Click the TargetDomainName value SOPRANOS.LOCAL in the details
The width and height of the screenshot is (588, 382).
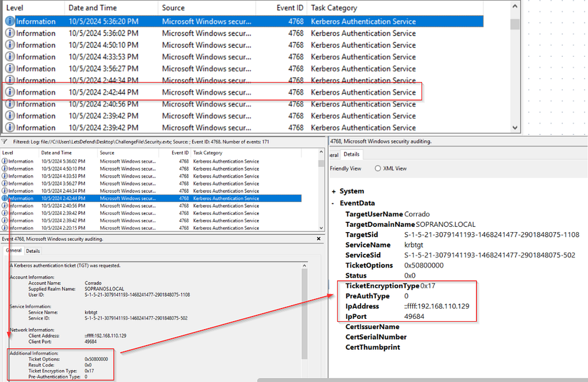446,225
